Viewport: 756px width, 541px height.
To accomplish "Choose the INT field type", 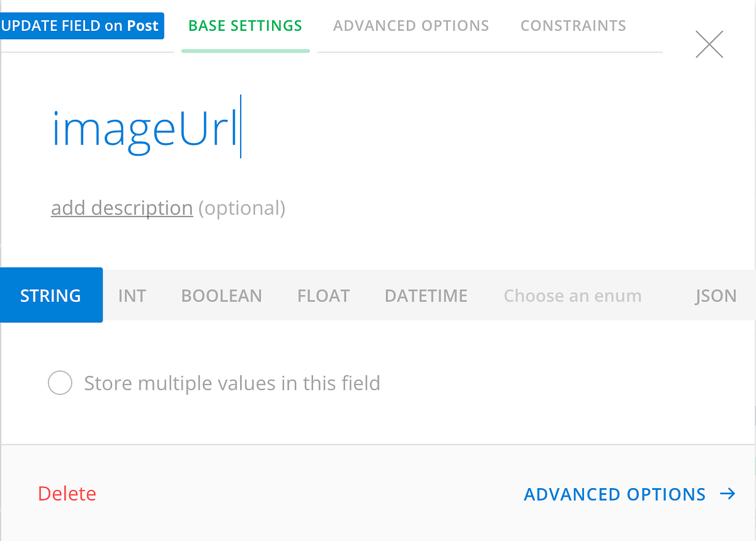I will click(132, 296).
